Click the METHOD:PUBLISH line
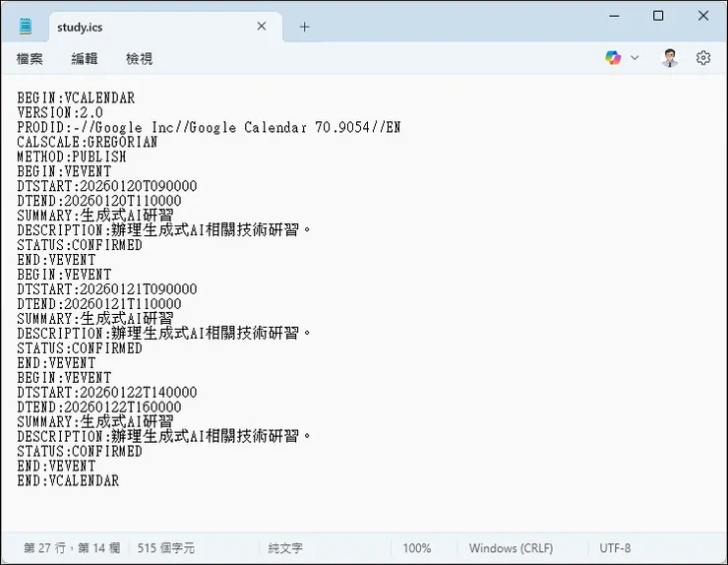The image size is (728, 565). pyautogui.click(x=72, y=157)
